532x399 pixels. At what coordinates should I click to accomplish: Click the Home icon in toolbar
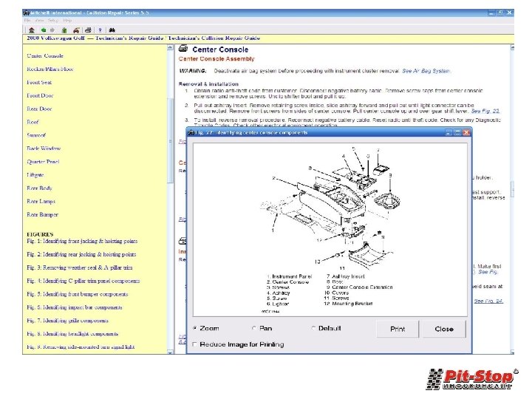[x=32, y=30]
